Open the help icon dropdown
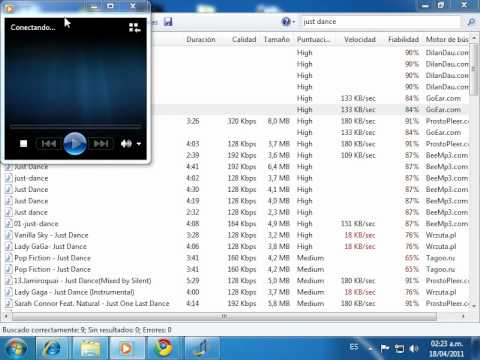This screenshot has width=480, height=360. (288, 22)
